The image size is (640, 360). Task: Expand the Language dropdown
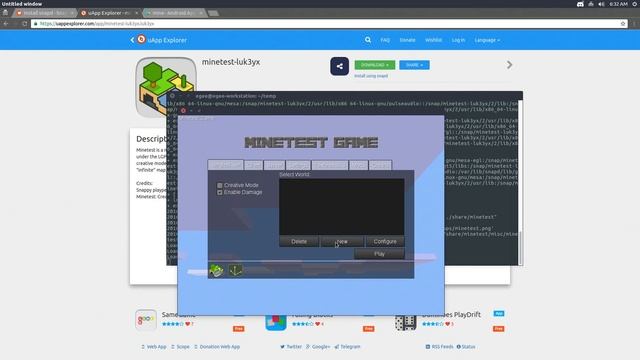click(x=487, y=40)
